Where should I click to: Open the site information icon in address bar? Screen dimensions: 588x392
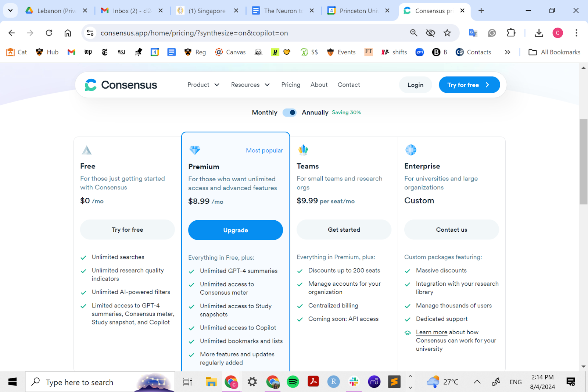coord(90,33)
